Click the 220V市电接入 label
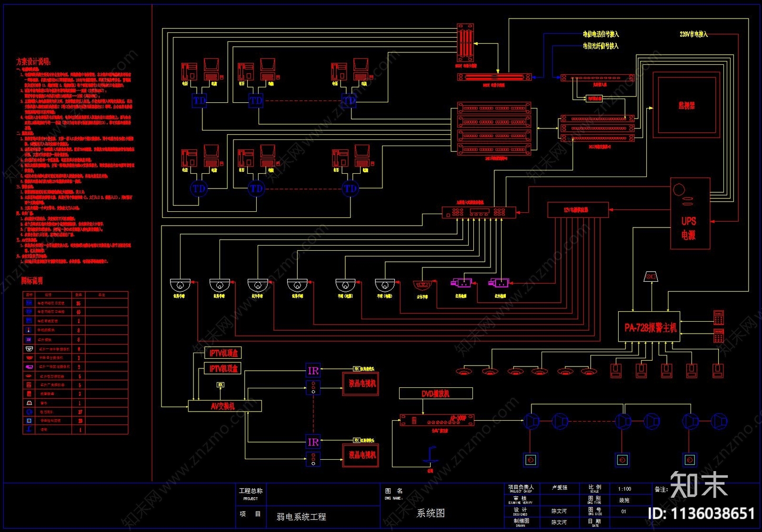 (x=694, y=34)
